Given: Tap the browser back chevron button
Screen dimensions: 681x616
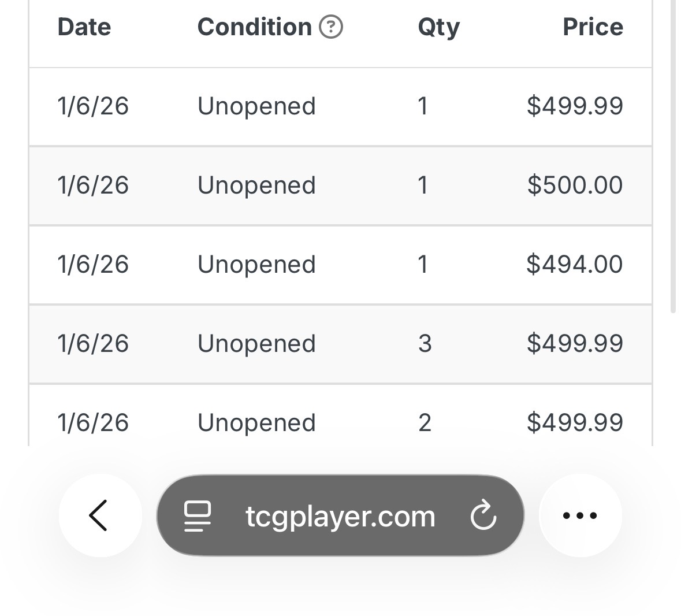Looking at the screenshot, I should click(99, 515).
